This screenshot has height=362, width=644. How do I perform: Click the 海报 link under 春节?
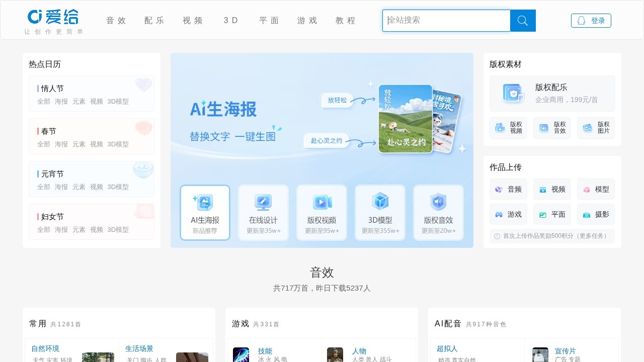[60, 144]
